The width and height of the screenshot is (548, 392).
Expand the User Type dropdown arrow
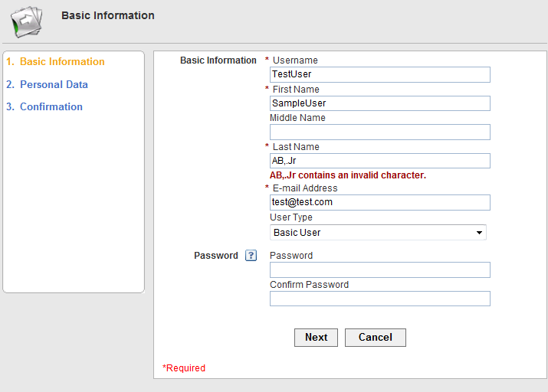tap(479, 233)
